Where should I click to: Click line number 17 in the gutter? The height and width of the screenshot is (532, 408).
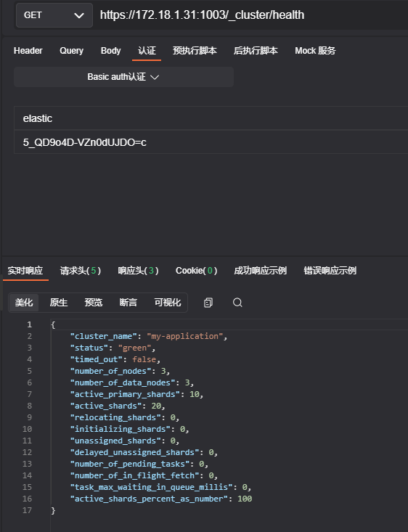pyautogui.click(x=27, y=510)
